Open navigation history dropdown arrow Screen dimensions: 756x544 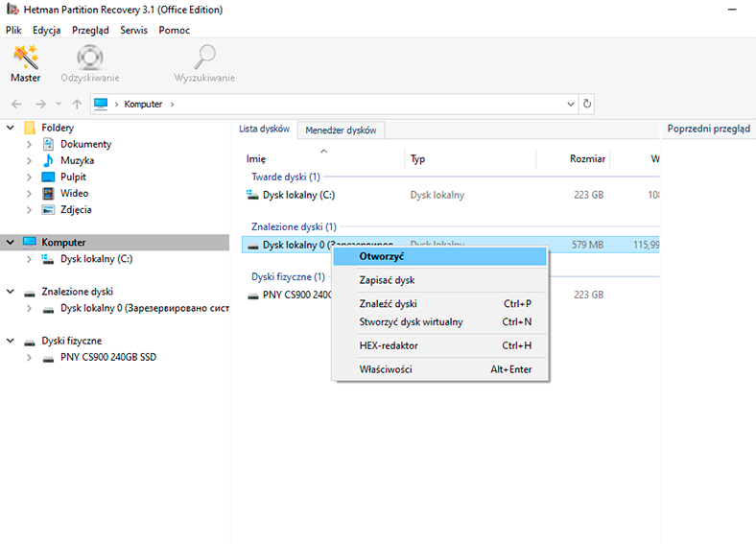tap(59, 104)
